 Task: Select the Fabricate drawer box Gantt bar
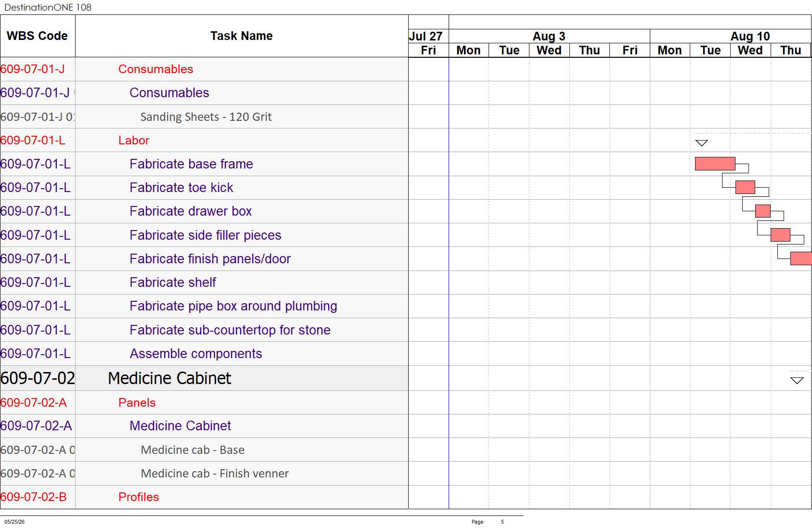click(763, 211)
